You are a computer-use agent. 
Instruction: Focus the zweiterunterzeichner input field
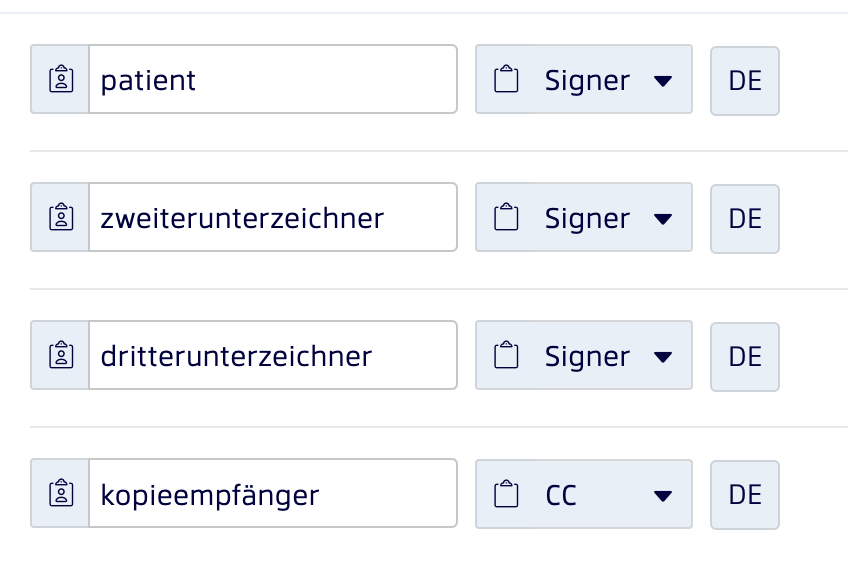pyautogui.click(x=273, y=217)
